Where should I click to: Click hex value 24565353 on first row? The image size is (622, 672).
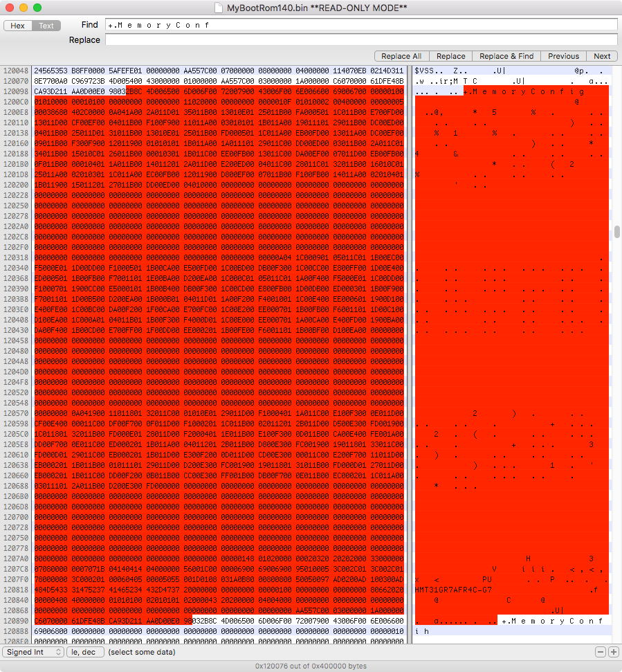pos(51,71)
